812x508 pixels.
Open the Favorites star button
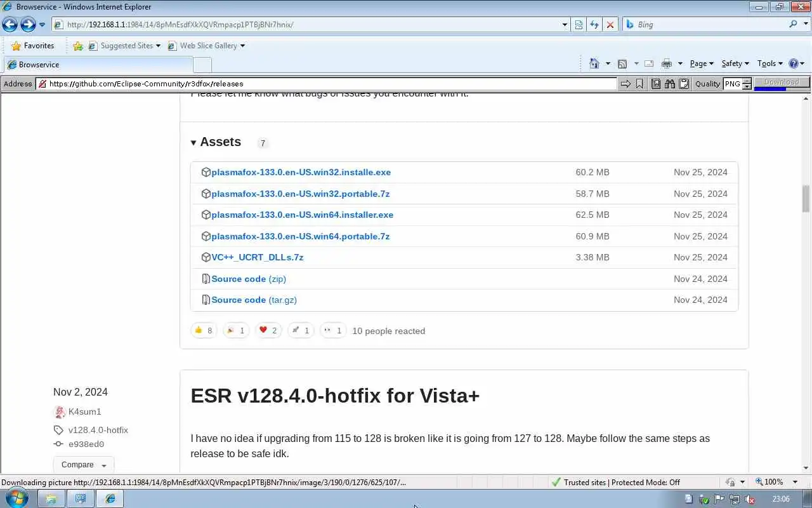[32, 46]
